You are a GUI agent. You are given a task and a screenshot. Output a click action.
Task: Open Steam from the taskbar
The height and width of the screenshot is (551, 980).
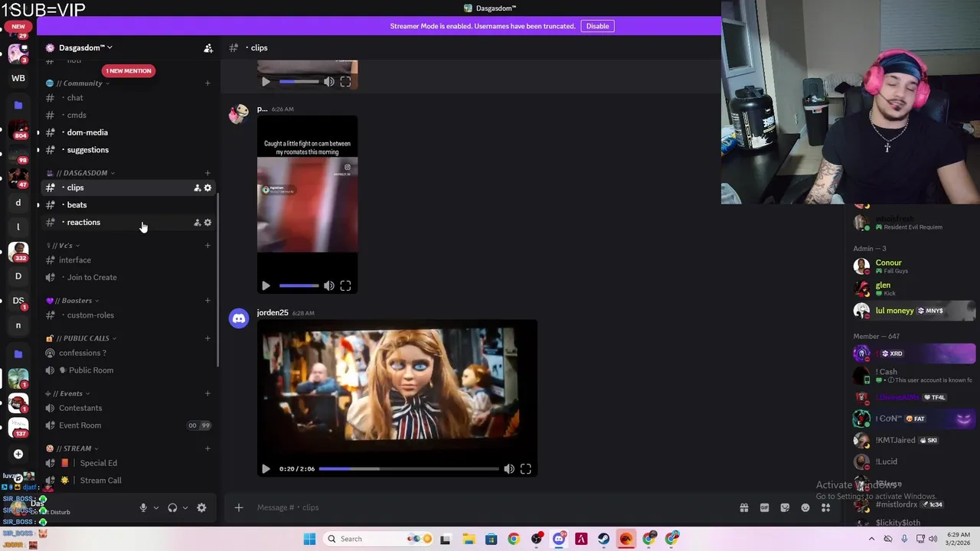point(603,539)
